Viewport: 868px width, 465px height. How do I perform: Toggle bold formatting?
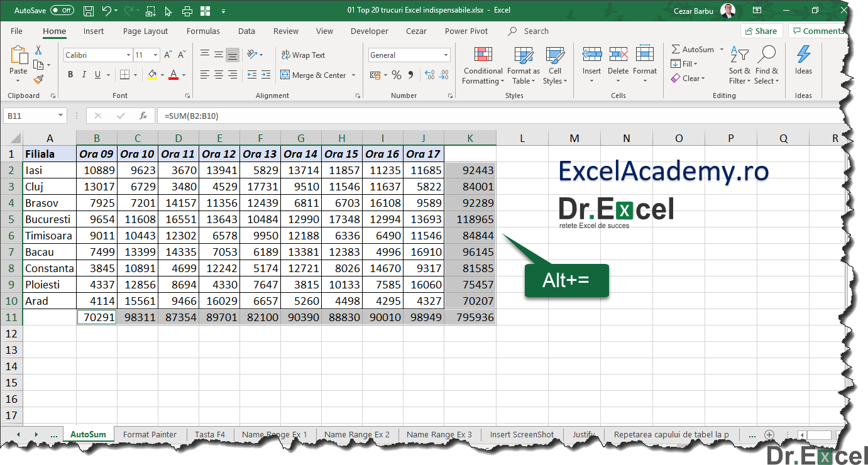pyautogui.click(x=70, y=74)
